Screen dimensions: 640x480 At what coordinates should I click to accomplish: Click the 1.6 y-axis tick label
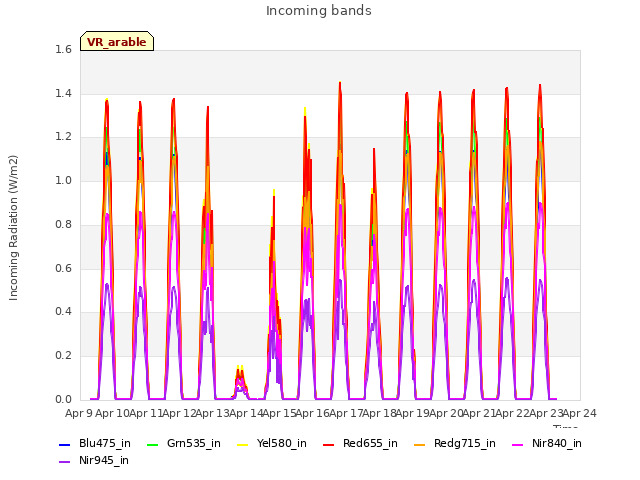pos(63,49)
